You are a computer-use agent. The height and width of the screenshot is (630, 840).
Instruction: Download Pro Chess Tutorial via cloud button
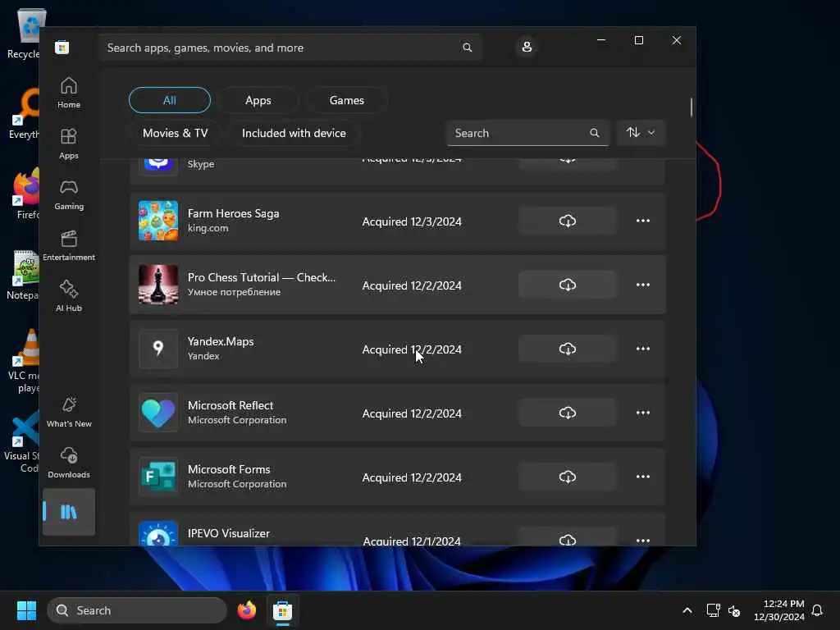tap(568, 285)
